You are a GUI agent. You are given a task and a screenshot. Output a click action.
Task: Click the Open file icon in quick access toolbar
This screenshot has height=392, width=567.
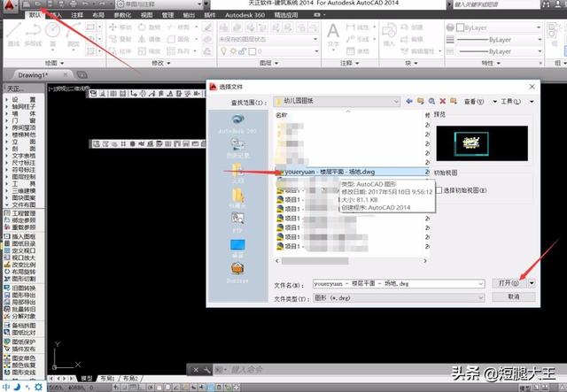tap(37, 4)
